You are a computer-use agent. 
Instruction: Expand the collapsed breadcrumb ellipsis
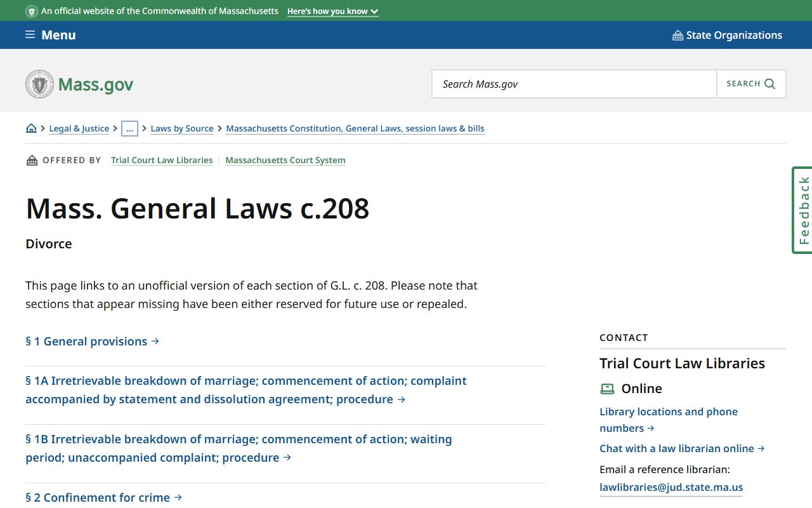(x=129, y=128)
